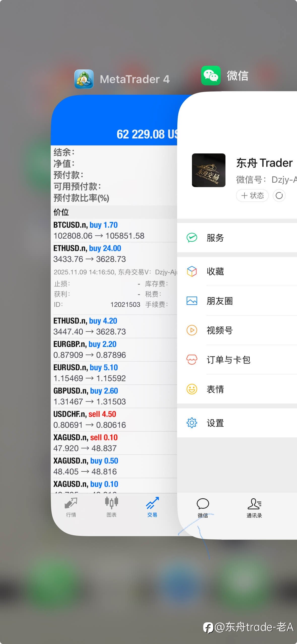Image resolution: width=297 pixels, height=644 pixels.
Task: Open 收藏 favorites in WeChat
Action: pos(237,271)
